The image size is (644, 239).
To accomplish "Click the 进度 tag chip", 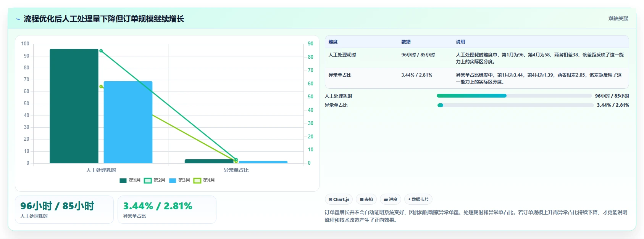I will [391, 199].
